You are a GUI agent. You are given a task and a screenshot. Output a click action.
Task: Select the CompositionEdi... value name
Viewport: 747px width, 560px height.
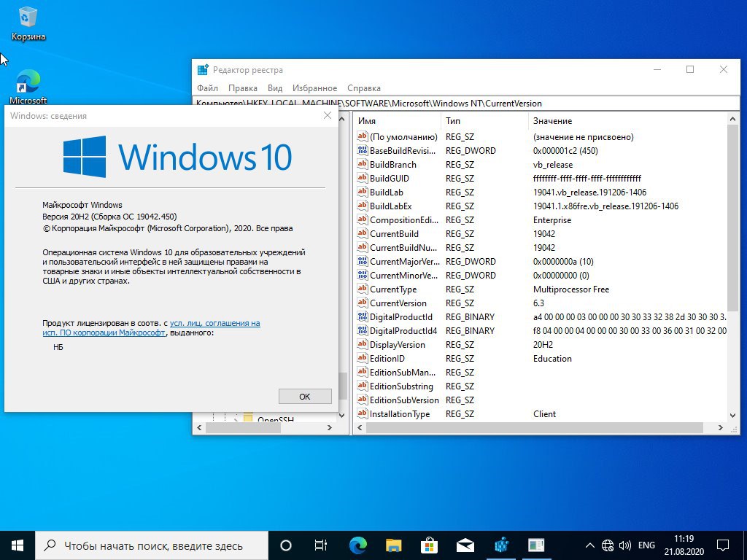pos(403,220)
